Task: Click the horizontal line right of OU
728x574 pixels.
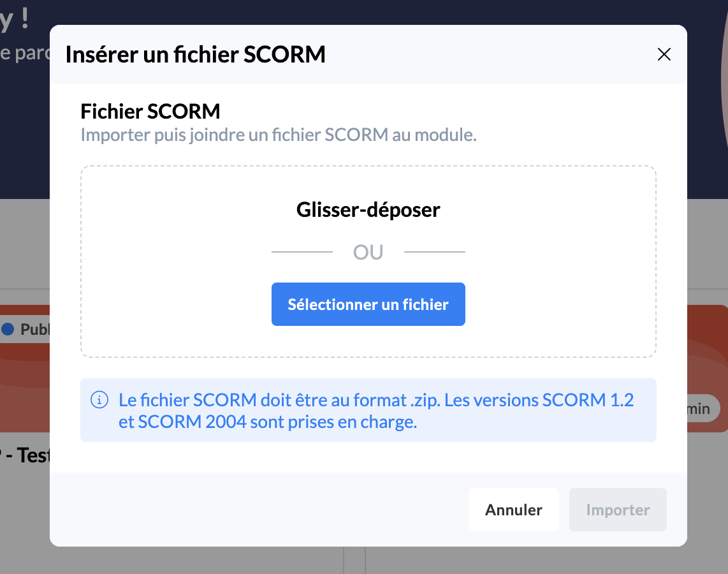Action: point(434,252)
